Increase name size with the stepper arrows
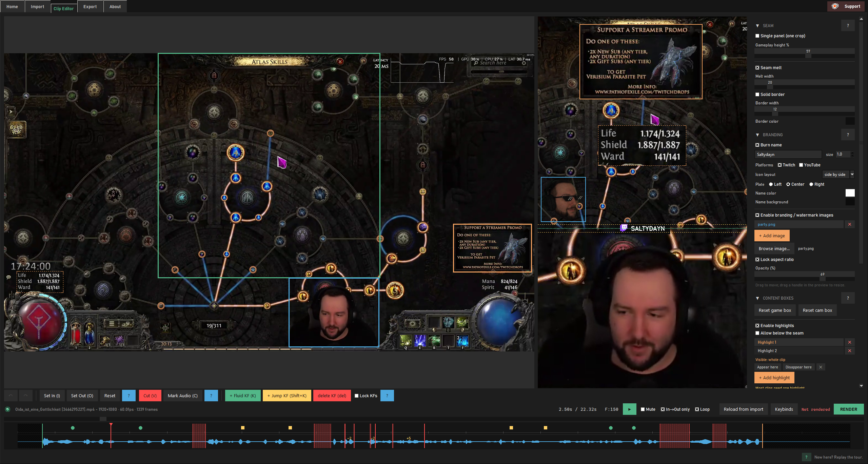868x464 pixels. coord(852,153)
